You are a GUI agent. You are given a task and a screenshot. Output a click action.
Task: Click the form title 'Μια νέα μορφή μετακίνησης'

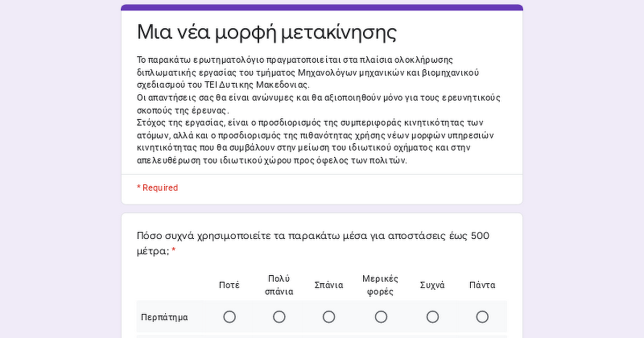pyautogui.click(x=267, y=32)
